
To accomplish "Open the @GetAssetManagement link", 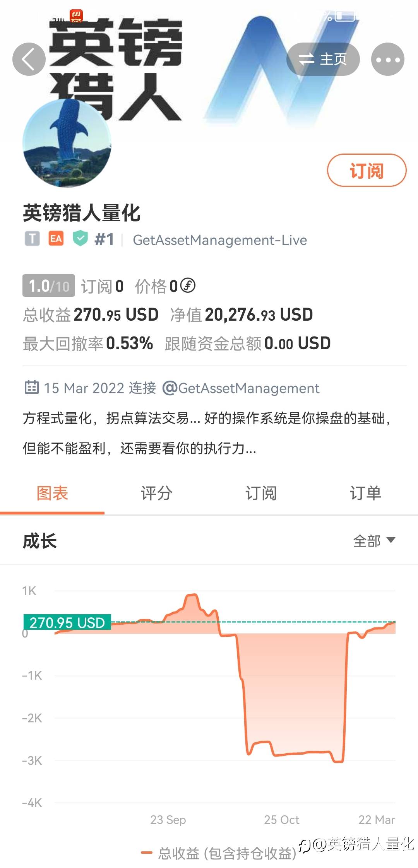I will click(241, 388).
